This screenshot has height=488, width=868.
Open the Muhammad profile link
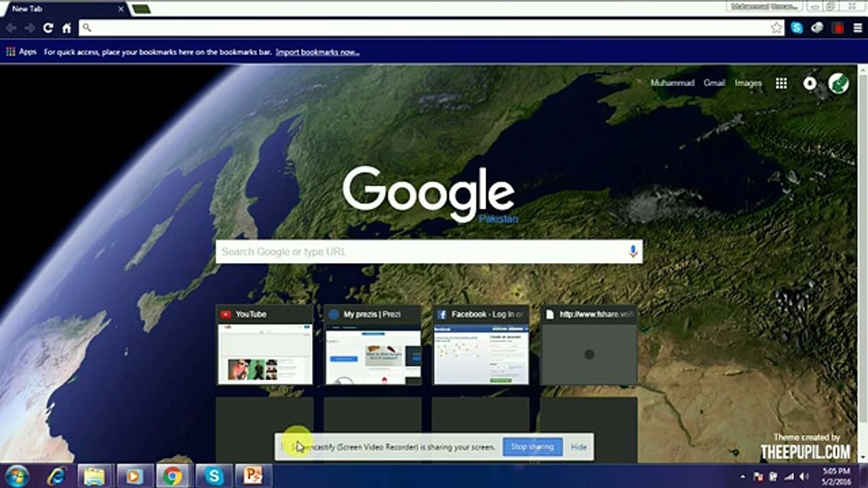point(672,83)
